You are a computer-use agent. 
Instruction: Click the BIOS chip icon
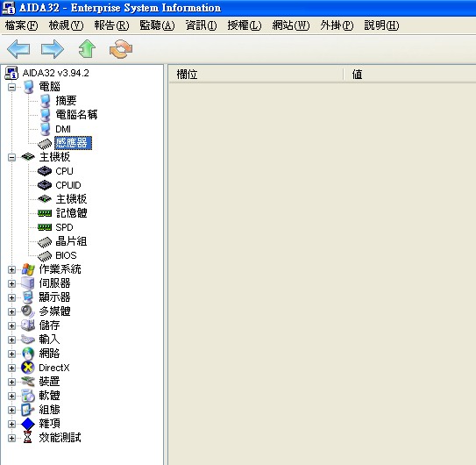point(45,256)
